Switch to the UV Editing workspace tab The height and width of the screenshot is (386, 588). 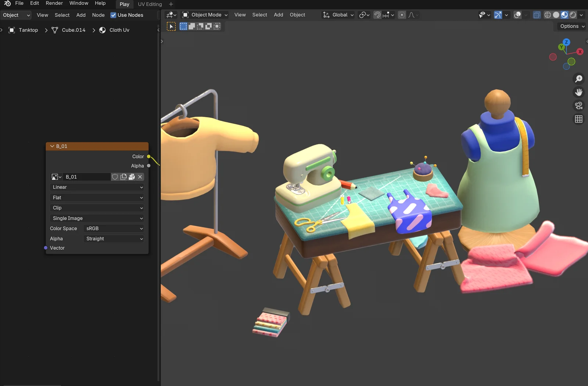150,4
